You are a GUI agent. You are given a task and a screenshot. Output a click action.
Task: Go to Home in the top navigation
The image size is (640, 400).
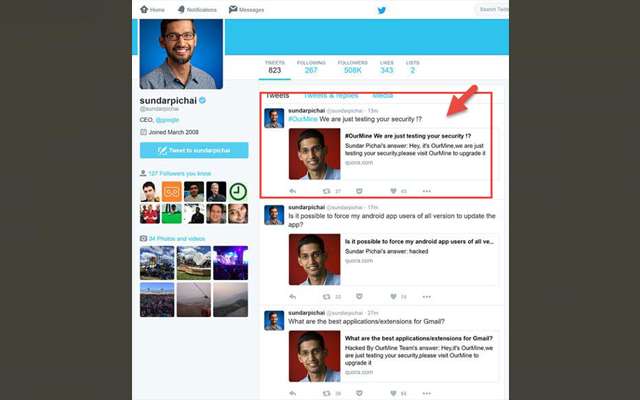pos(152,9)
